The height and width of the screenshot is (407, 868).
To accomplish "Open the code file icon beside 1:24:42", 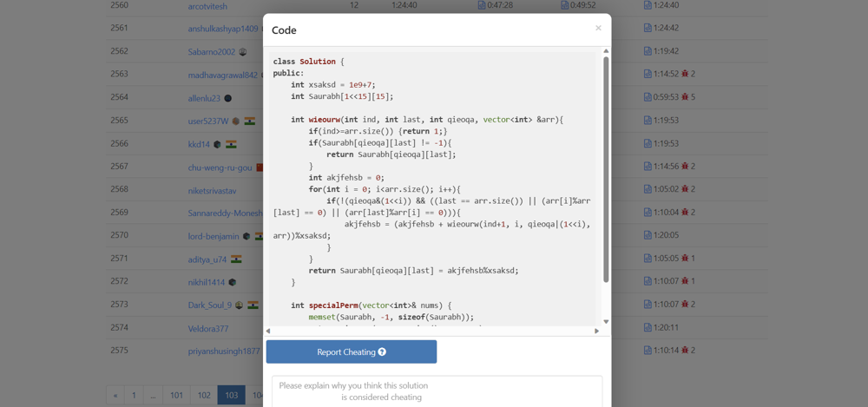I will [648, 29].
